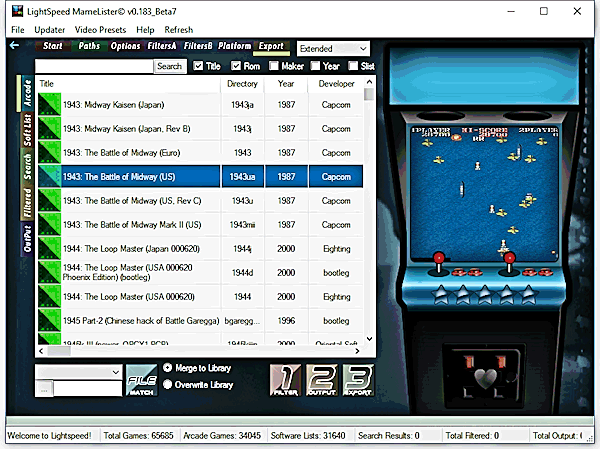The height and width of the screenshot is (449, 600).
Task: Switch to the Export tab
Action: (271, 46)
